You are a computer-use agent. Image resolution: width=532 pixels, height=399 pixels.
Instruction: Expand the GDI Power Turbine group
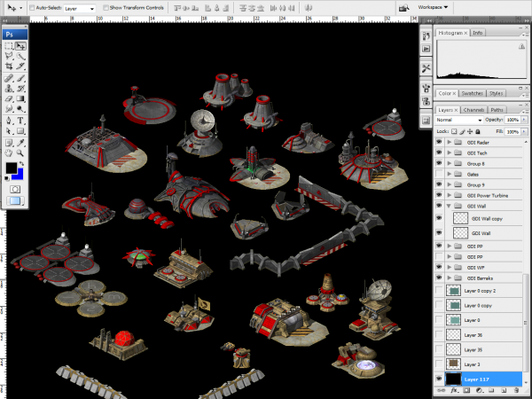click(x=450, y=195)
